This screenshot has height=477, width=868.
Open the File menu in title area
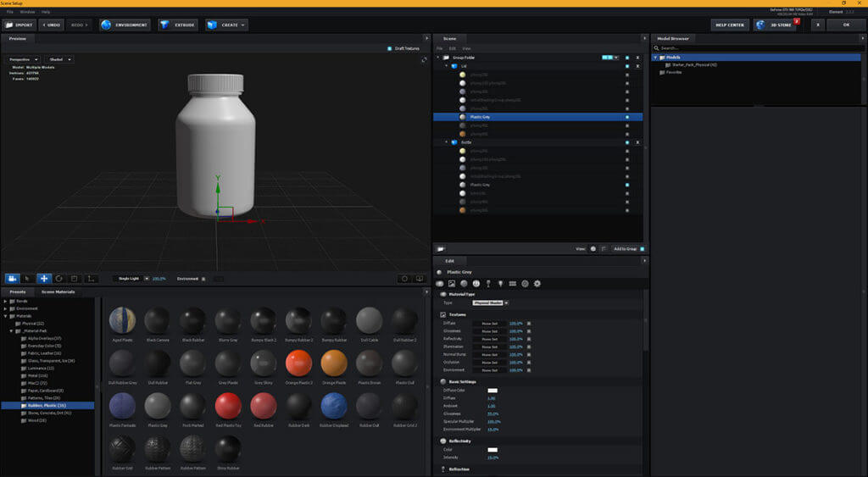10,12
